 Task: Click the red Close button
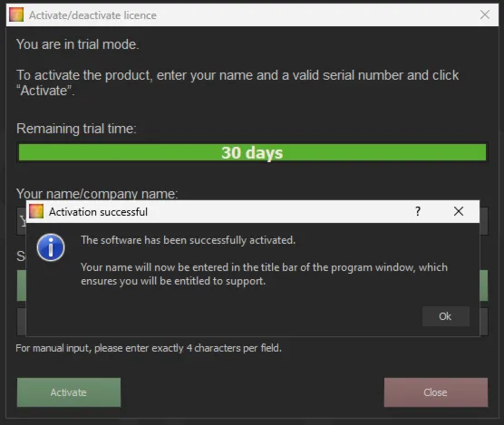(x=435, y=392)
